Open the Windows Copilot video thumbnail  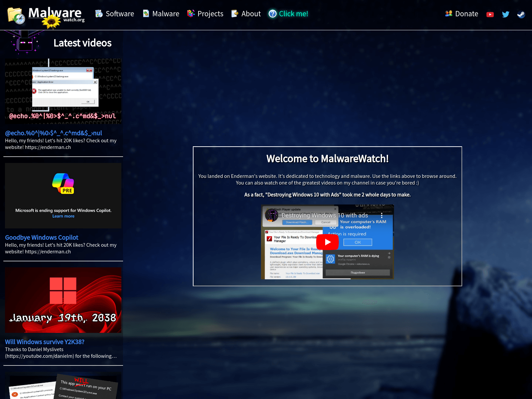click(63, 196)
